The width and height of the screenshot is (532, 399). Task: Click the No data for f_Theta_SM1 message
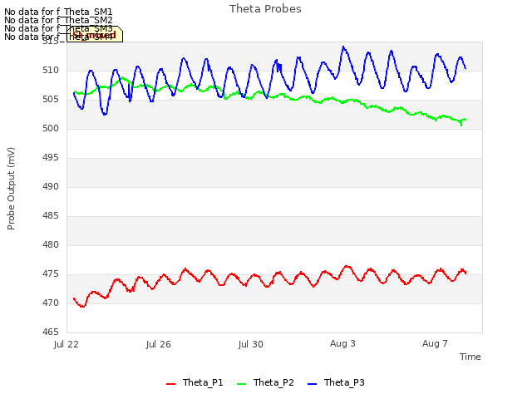[x=58, y=12]
